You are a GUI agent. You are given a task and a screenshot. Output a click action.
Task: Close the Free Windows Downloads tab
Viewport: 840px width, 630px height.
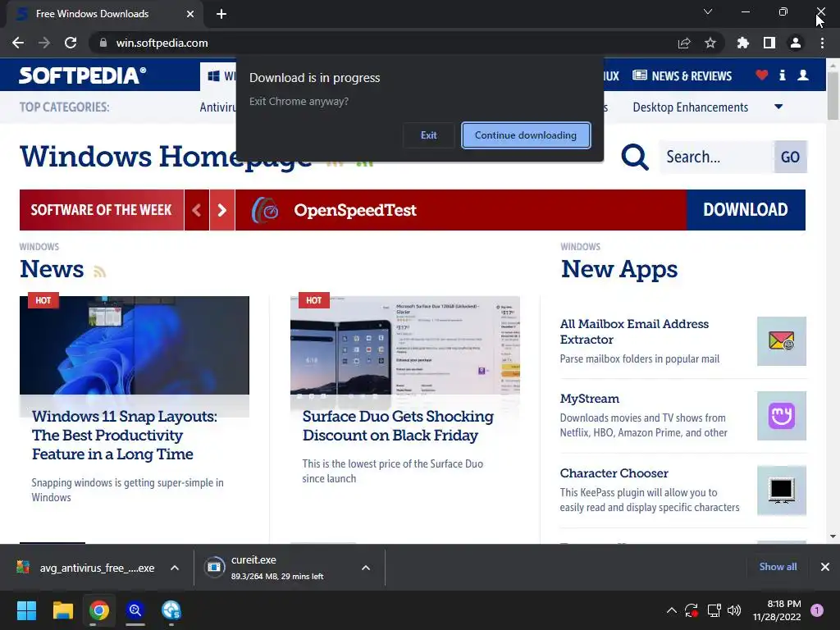(190, 14)
